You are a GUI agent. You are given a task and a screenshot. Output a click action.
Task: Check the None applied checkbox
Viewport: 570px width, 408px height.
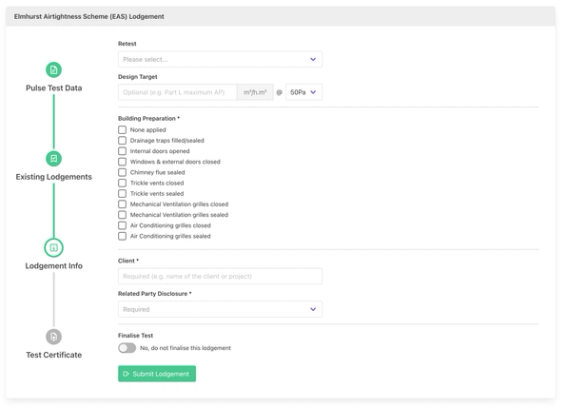(123, 130)
